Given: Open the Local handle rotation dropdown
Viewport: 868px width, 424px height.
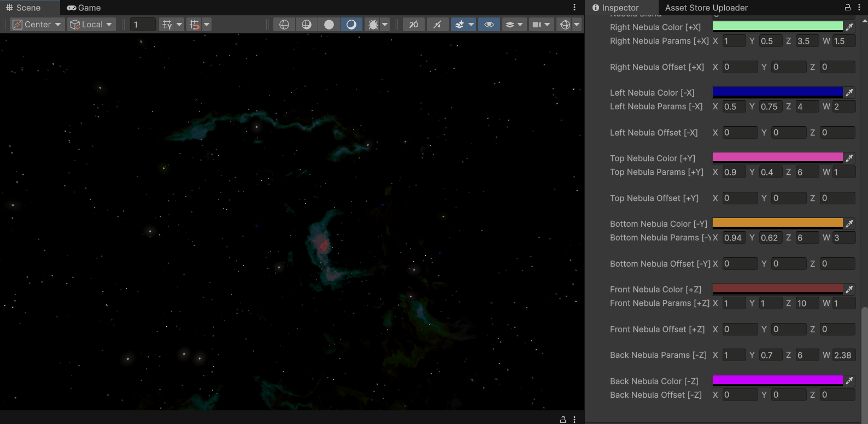Looking at the screenshot, I should [91, 25].
